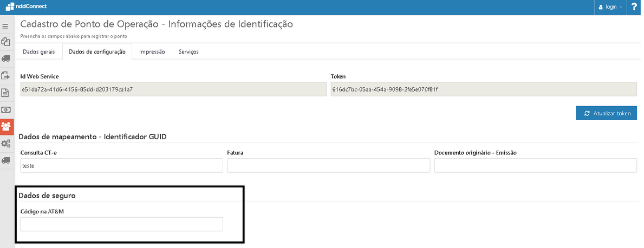Open the copy documents sidebar icon
Screen dimensions: 644x248
click(x=5, y=42)
